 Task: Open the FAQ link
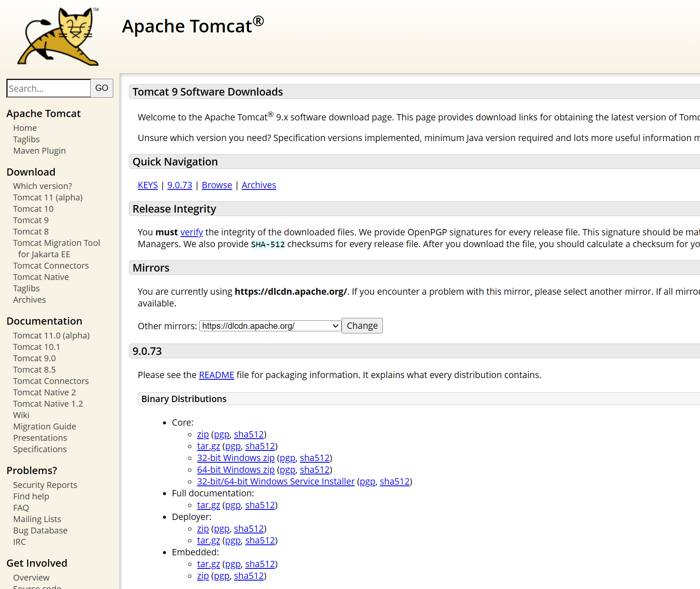coord(21,508)
